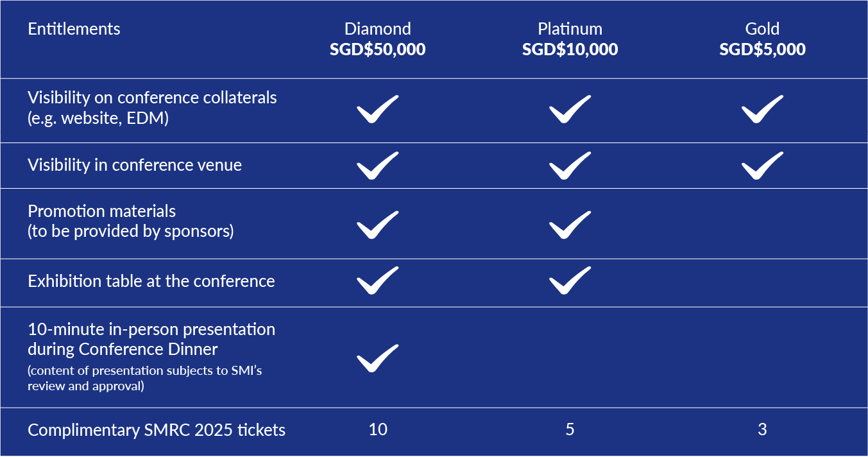Click the Entitlements header label
868x457 pixels.
pyautogui.click(x=74, y=29)
